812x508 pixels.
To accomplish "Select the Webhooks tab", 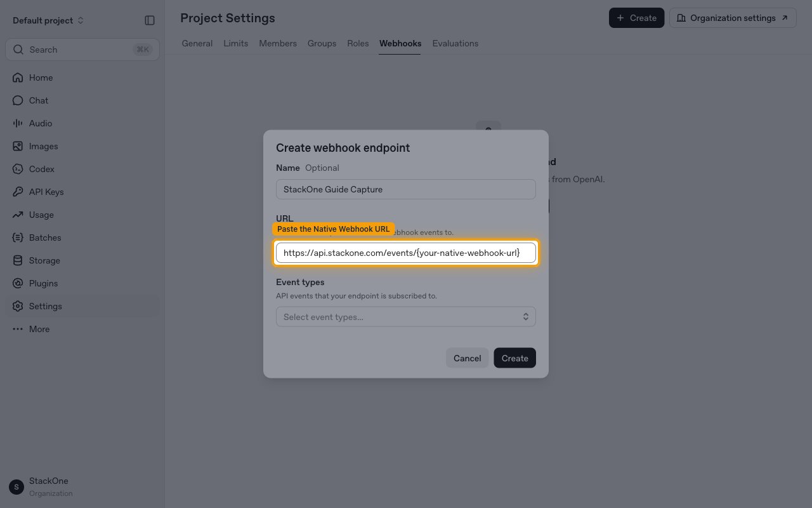I will (400, 43).
